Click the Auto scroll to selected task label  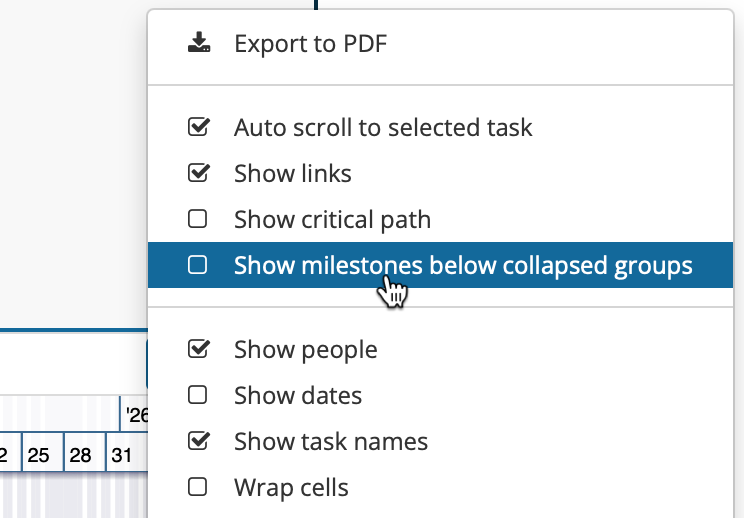click(x=383, y=128)
